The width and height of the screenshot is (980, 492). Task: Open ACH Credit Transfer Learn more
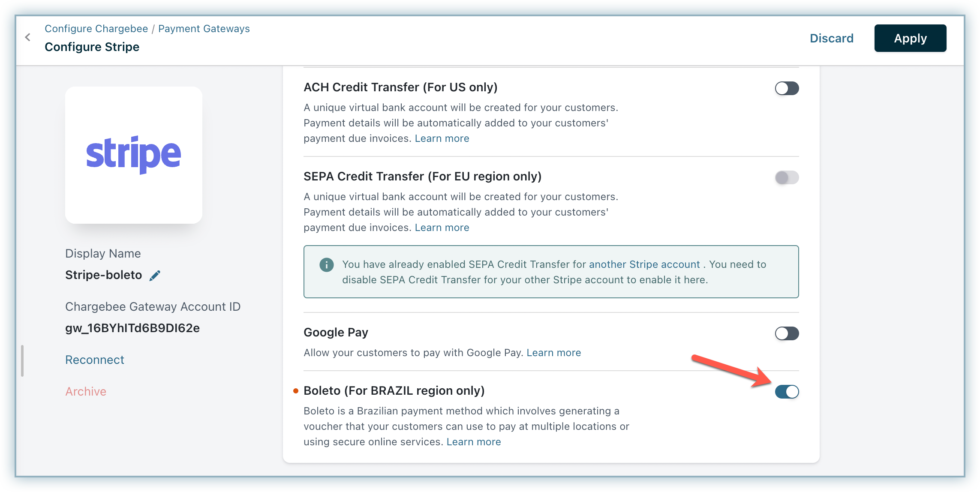pyautogui.click(x=442, y=138)
